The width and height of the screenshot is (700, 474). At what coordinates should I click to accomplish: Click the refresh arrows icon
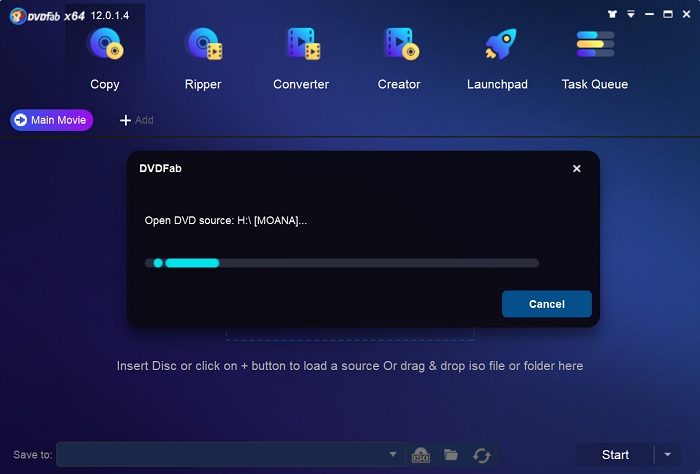point(481,455)
